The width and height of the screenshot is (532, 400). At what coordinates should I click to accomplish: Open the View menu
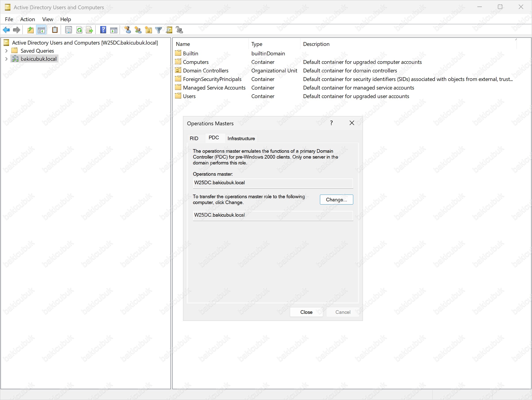pos(47,19)
